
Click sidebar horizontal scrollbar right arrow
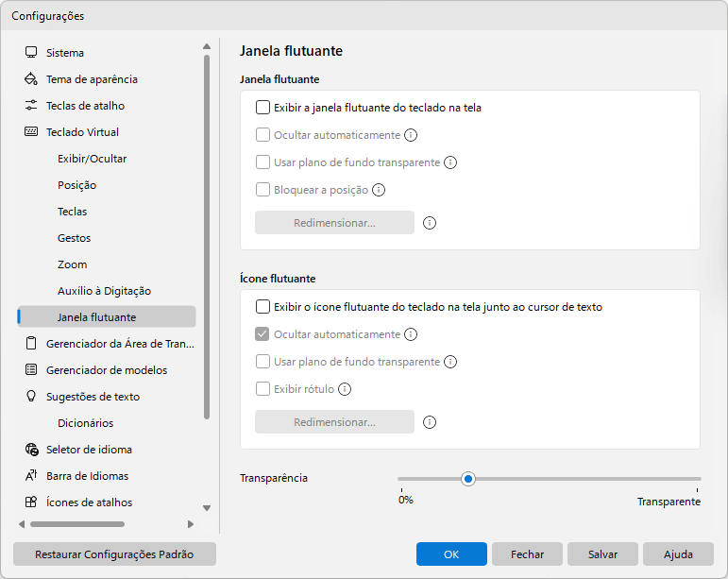point(191,524)
